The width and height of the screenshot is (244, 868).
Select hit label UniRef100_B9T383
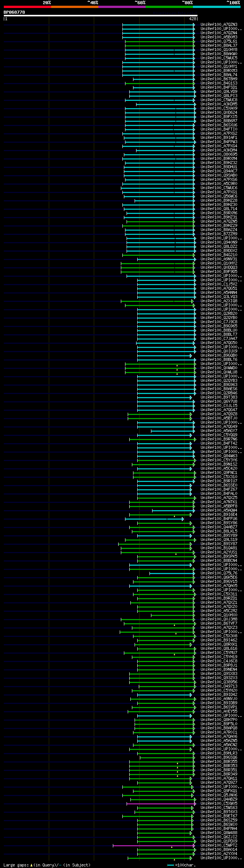219,397
